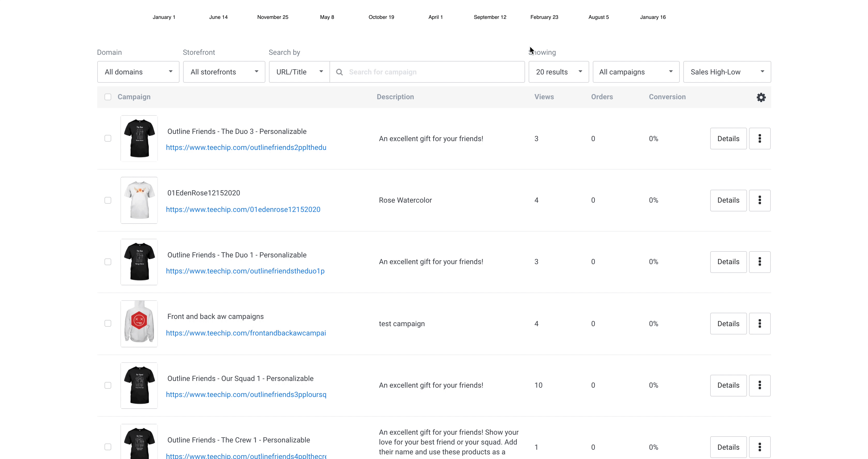Screen dimensions: 868x459
Task: Check the 01EdenRose12152020 row checkbox
Action: click(x=107, y=200)
